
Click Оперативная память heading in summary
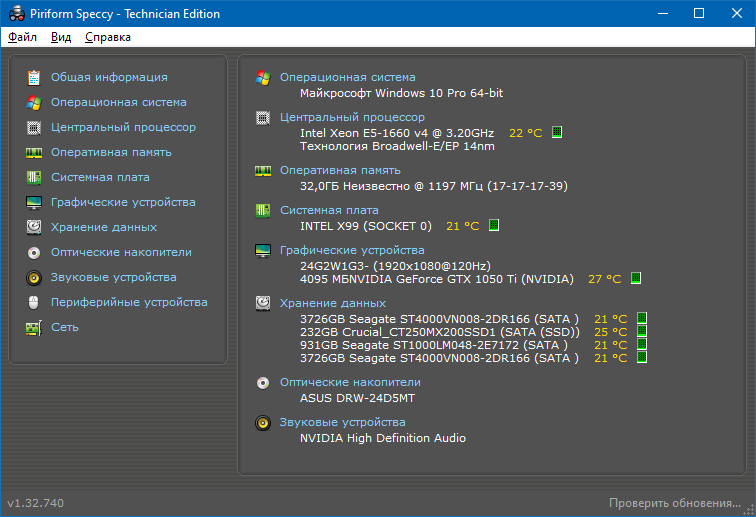click(x=340, y=170)
